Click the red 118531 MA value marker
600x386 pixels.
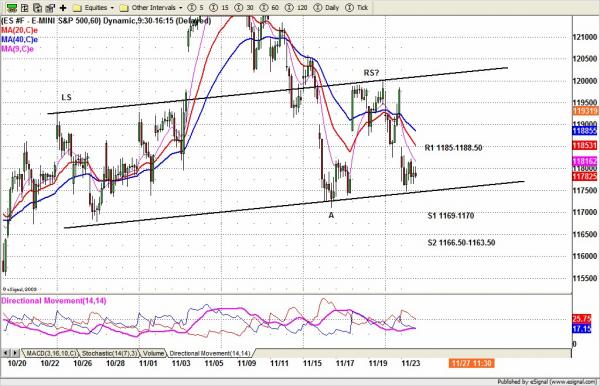click(585, 145)
